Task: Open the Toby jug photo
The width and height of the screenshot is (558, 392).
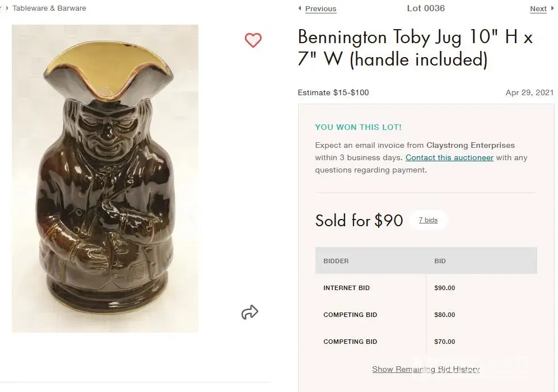Action: [105, 179]
